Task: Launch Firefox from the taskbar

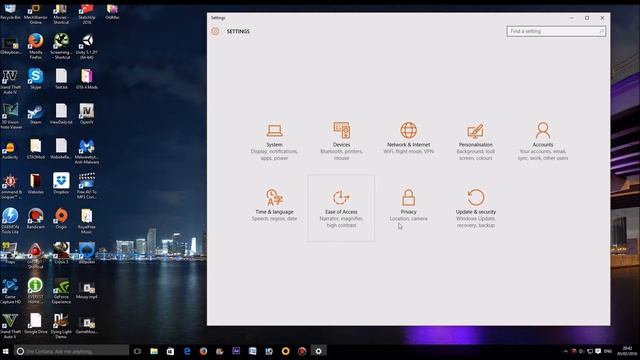Action: point(203,351)
